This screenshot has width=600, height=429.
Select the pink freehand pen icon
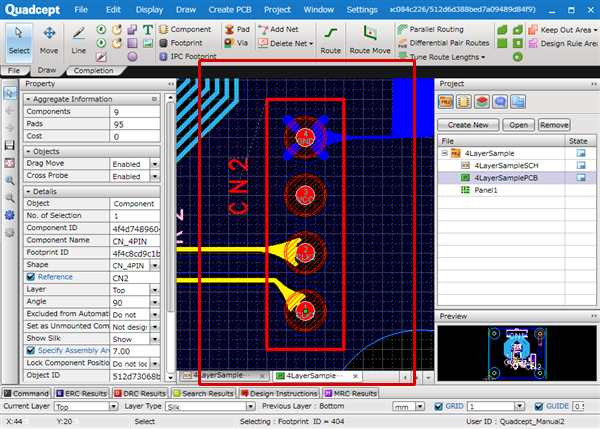101,57
